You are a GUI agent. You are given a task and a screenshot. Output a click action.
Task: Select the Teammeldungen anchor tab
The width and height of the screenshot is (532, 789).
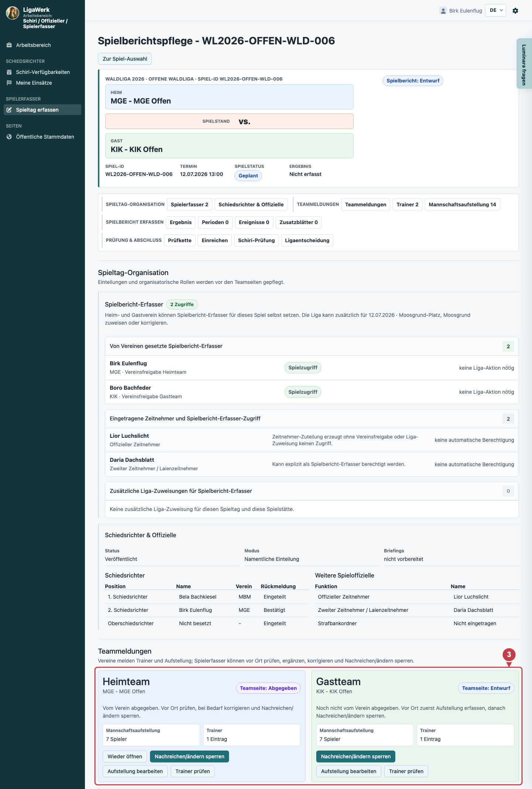coord(366,204)
